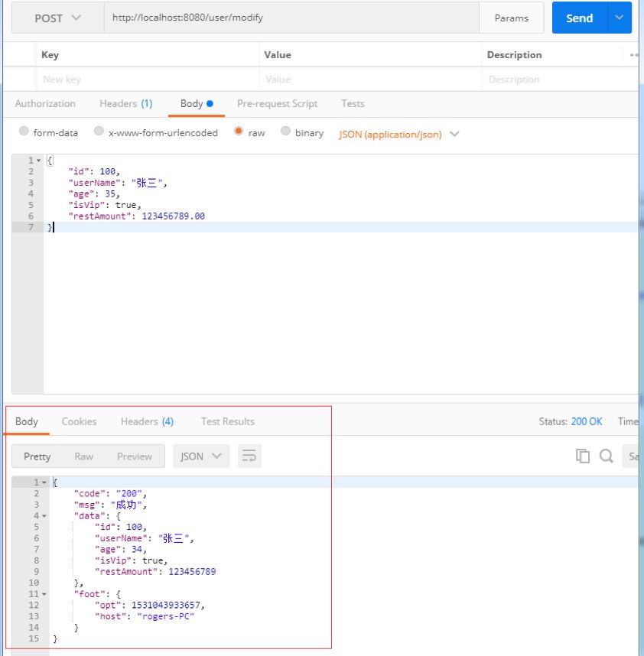Open the params table more options dots
644x656 pixels.
[633, 55]
